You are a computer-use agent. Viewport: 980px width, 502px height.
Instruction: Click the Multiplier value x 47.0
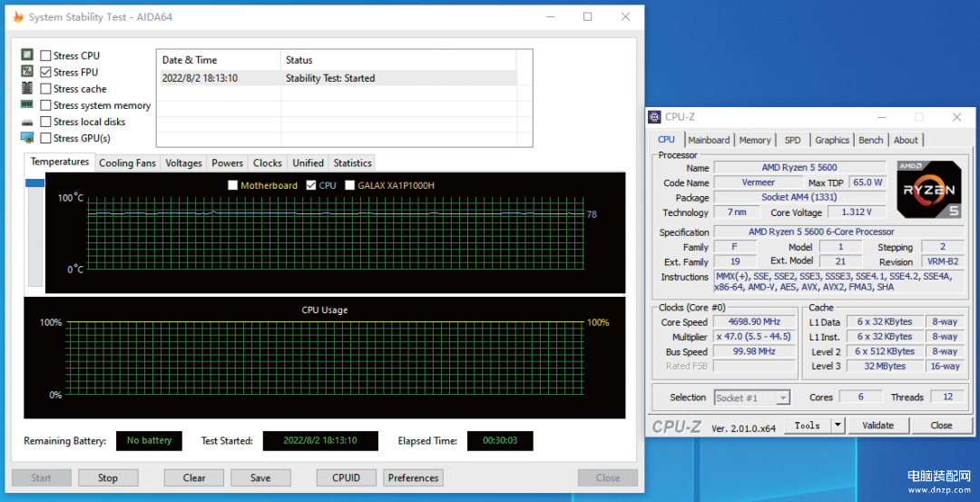click(x=754, y=337)
